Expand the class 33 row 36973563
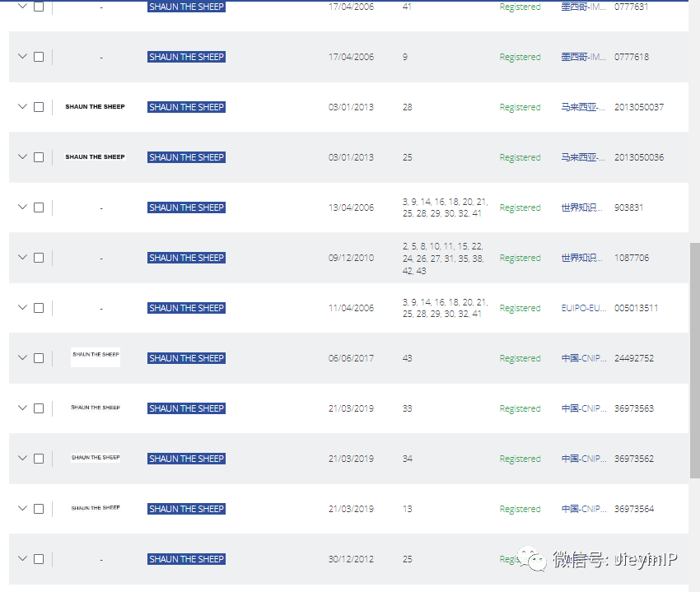 [x=22, y=408]
